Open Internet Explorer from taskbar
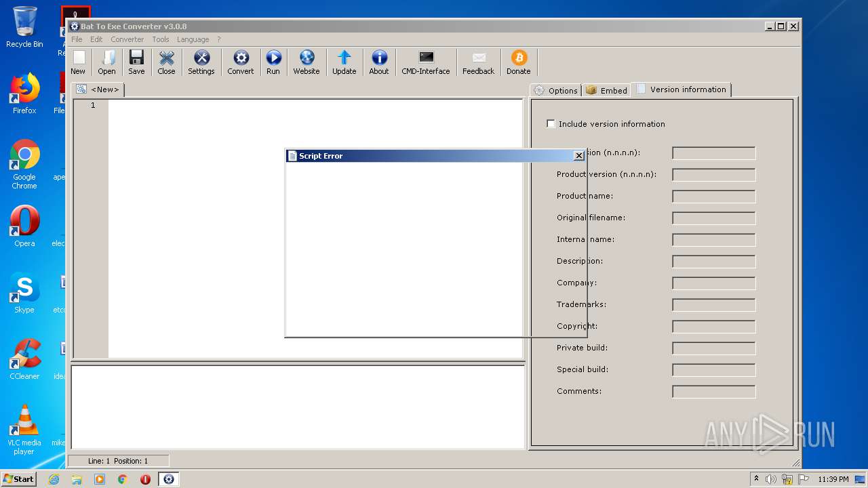868x488 pixels. point(54,479)
